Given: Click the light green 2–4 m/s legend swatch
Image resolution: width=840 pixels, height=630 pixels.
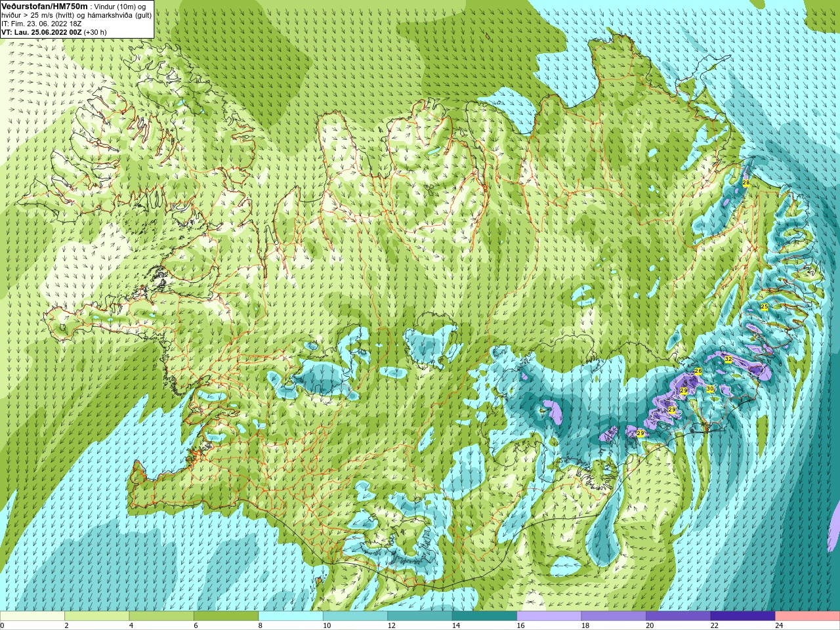Looking at the screenshot, I should tap(97, 616).
